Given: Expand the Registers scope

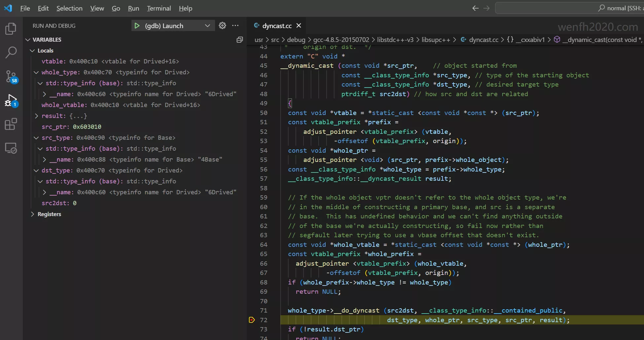Looking at the screenshot, I should point(32,214).
